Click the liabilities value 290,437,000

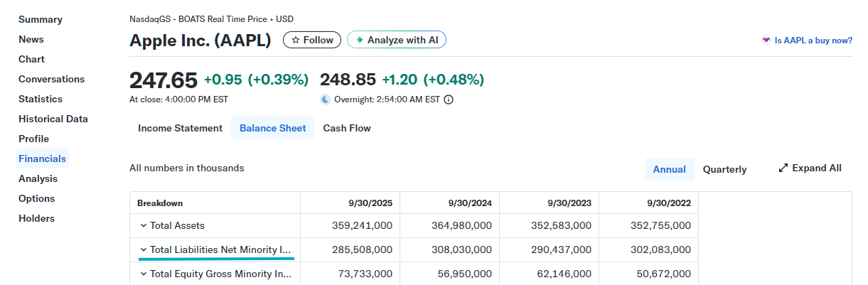pos(561,249)
